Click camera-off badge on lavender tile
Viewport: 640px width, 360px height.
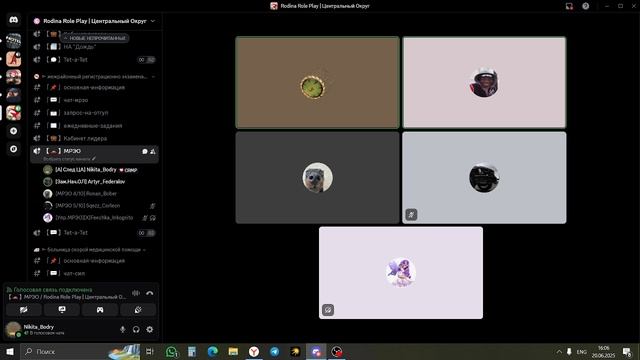coord(328,310)
